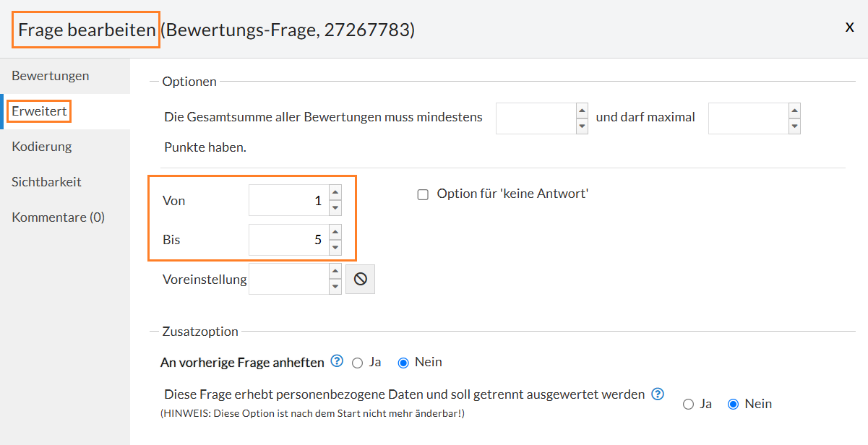Screen dimensions: 868x445
Task: Switch to the Kodierung tab
Action: pyautogui.click(x=42, y=147)
